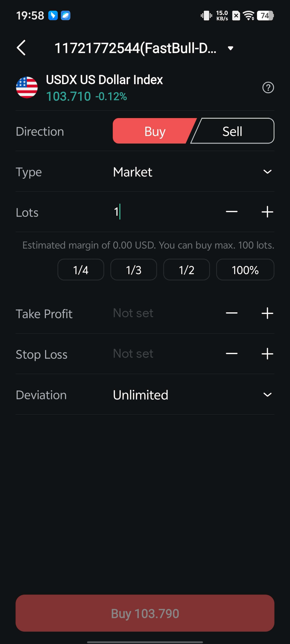Set lots to 100% of maximum
The image size is (290, 644).
[x=245, y=270]
